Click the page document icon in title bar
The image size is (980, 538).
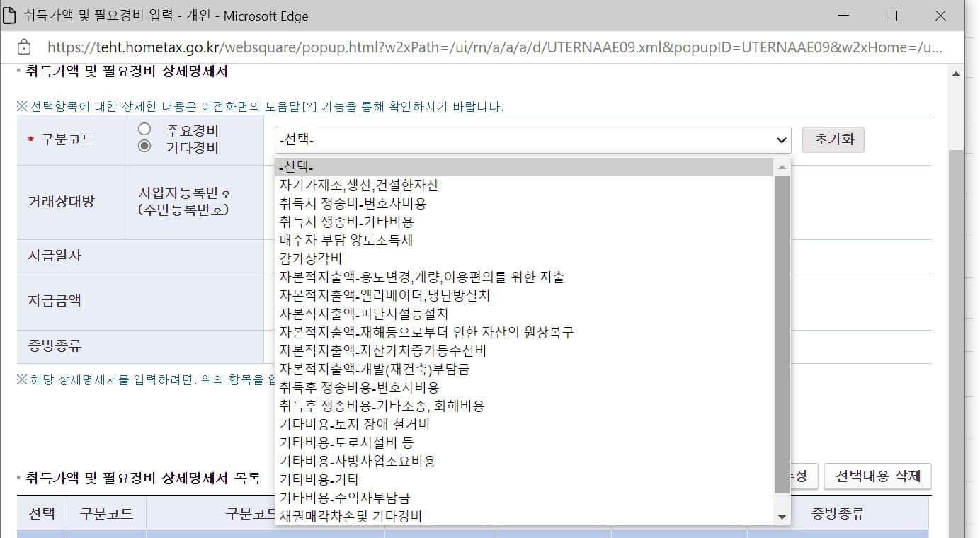pyautogui.click(x=9, y=16)
